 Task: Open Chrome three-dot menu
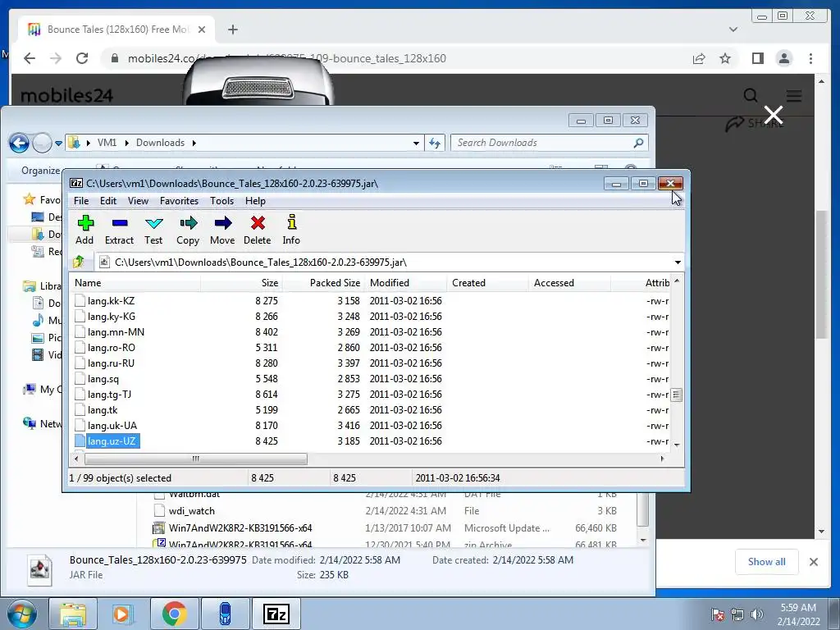[810, 58]
